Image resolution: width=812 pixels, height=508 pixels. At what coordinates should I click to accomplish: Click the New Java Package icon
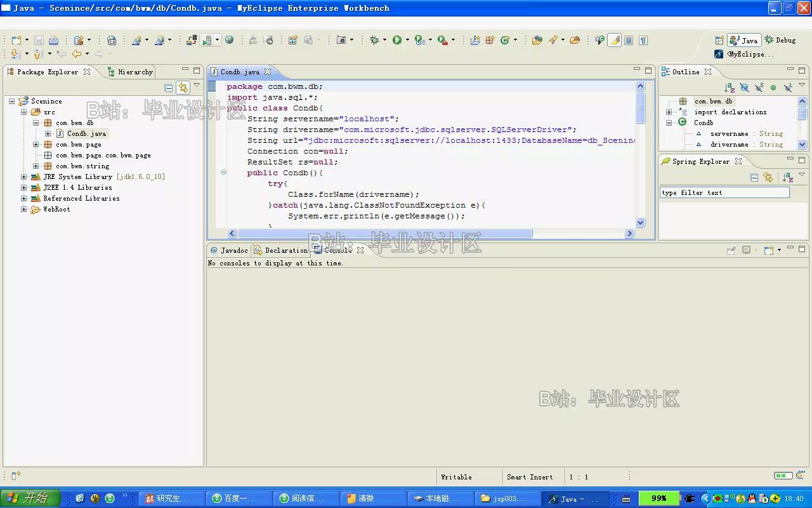tap(490, 40)
